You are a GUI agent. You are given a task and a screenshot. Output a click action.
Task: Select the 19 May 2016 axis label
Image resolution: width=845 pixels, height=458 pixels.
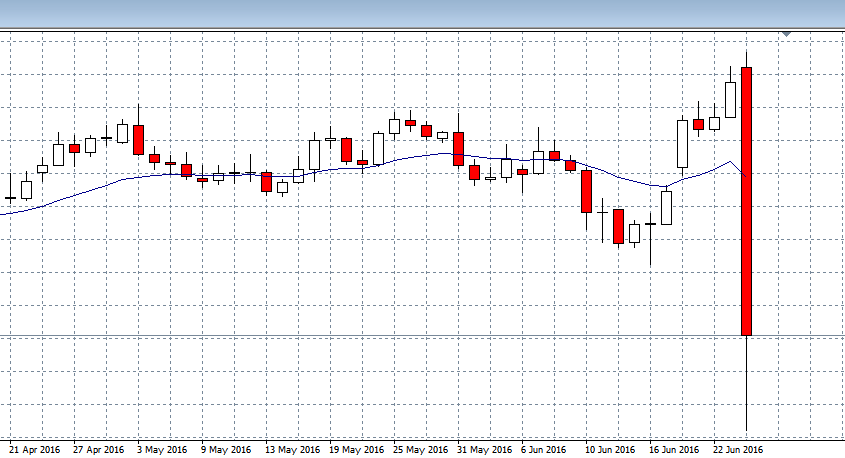pyautogui.click(x=356, y=450)
